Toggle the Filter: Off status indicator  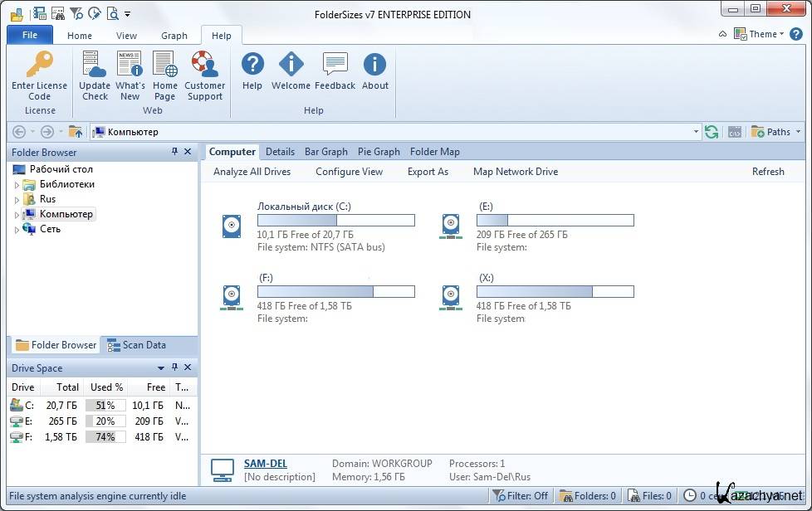521,496
